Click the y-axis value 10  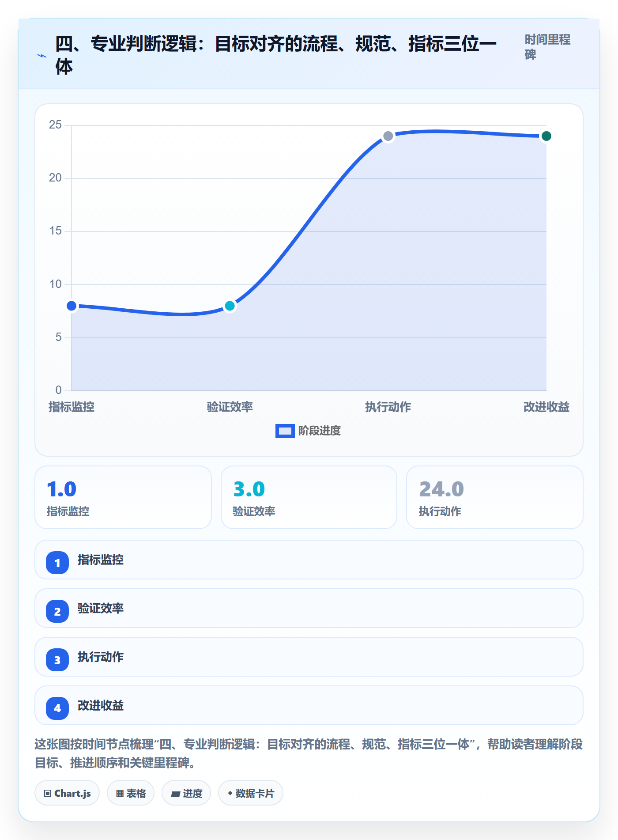coord(55,284)
